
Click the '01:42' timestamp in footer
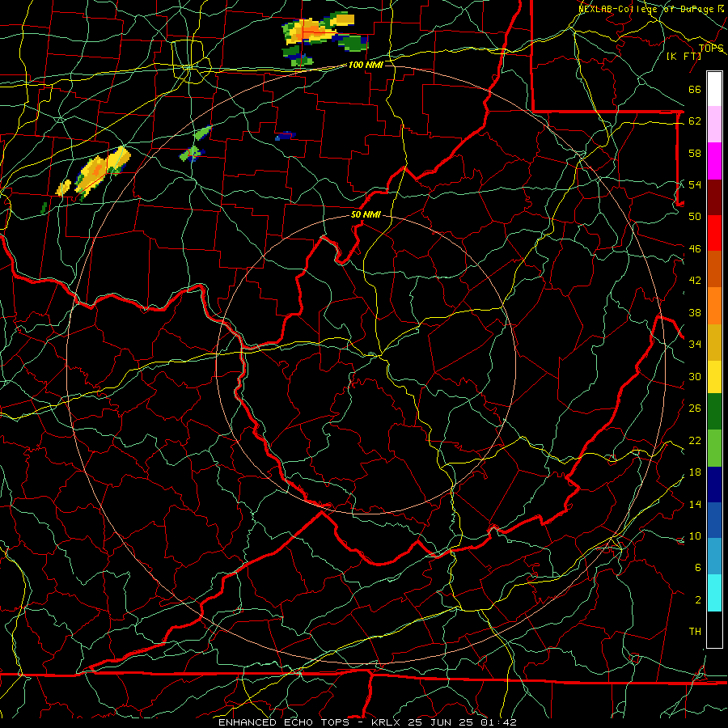pyautogui.click(x=498, y=722)
